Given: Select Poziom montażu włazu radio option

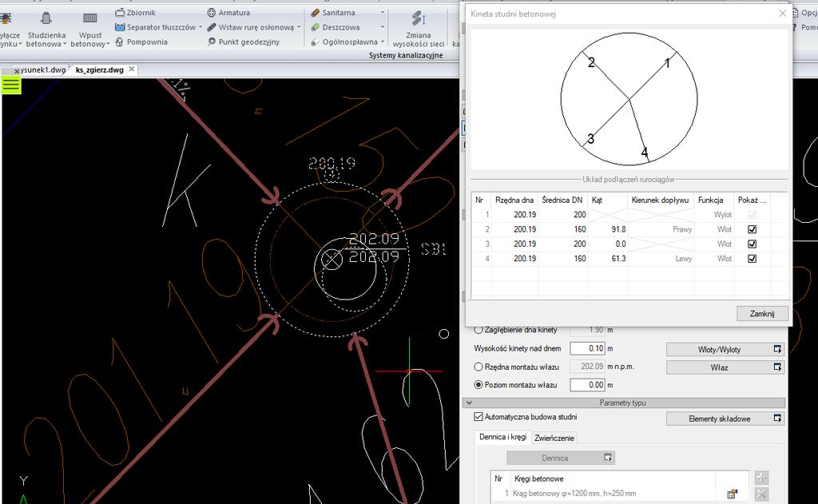Looking at the screenshot, I should [x=478, y=384].
